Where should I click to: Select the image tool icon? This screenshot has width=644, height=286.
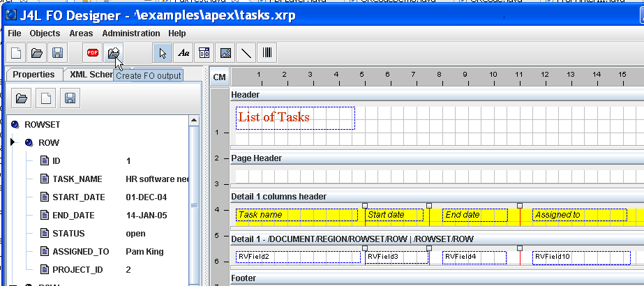[225, 53]
